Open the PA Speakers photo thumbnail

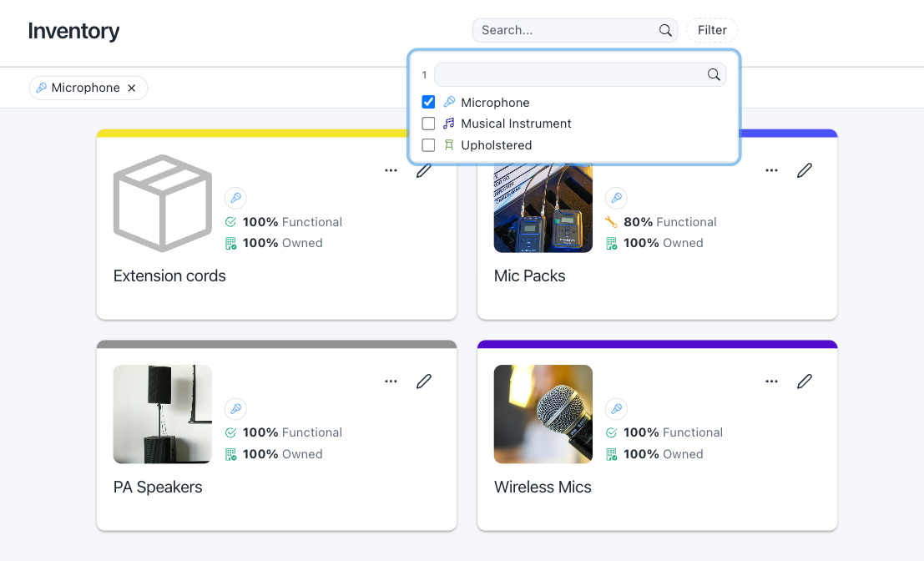pyautogui.click(x=163, y=414)
